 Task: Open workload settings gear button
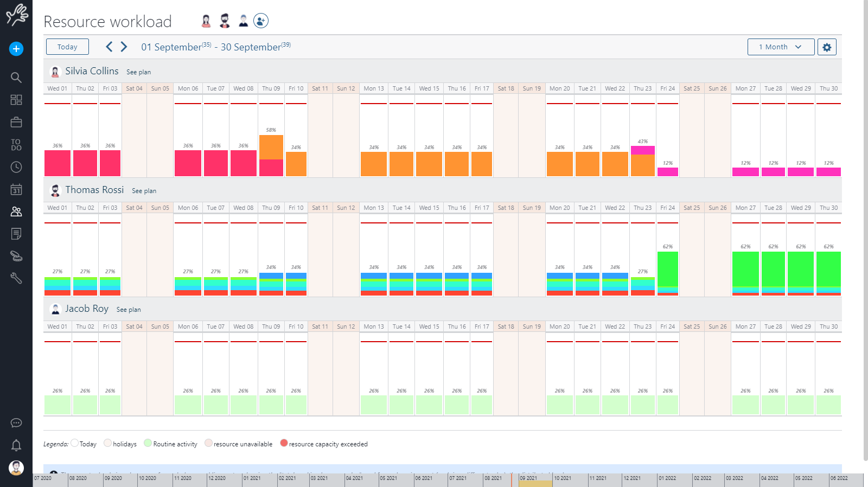pos(827,47)
